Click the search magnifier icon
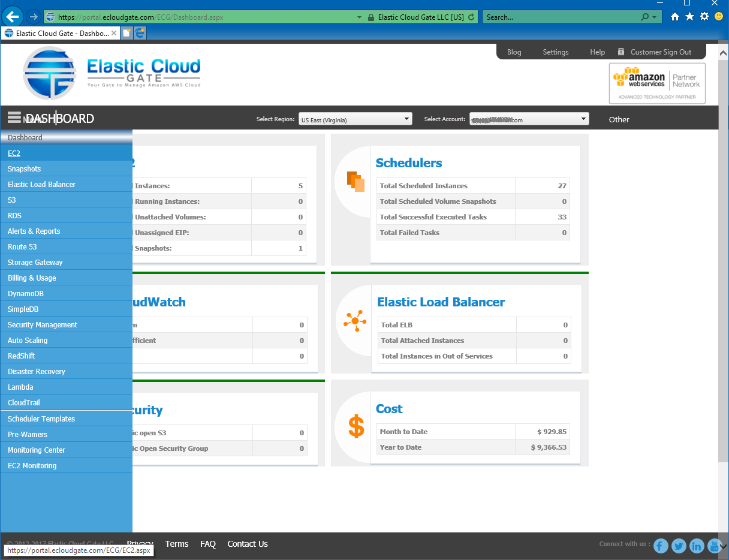This screenshot has height=560, width=729. (644, 17)
